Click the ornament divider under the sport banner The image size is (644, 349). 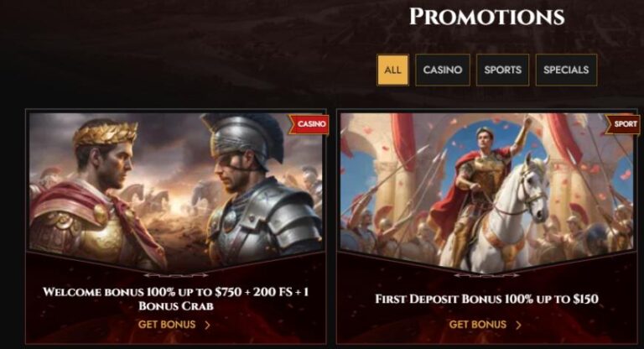[x=486, y=275]
